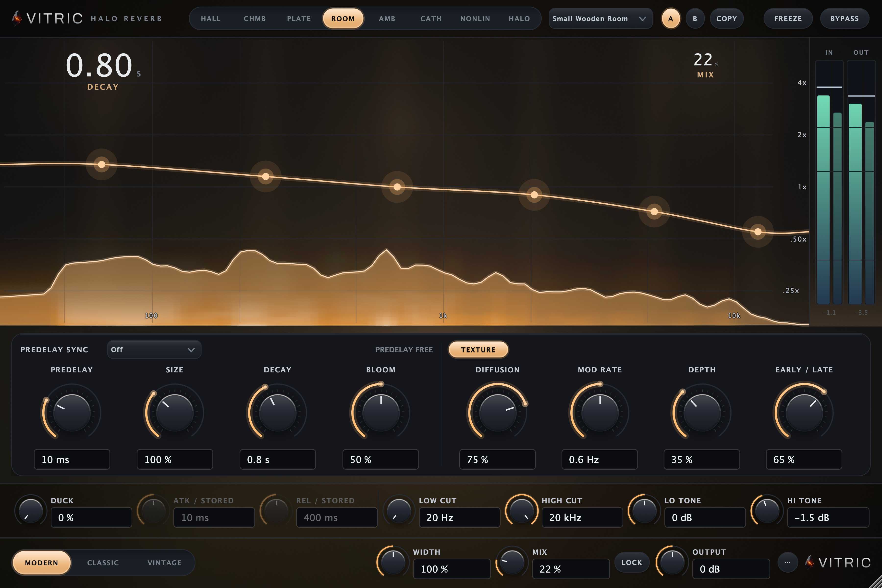The image size is (882, 588).
Task: Open the Small Wooden Room preset dropdown
Action: tap(600, 18)
